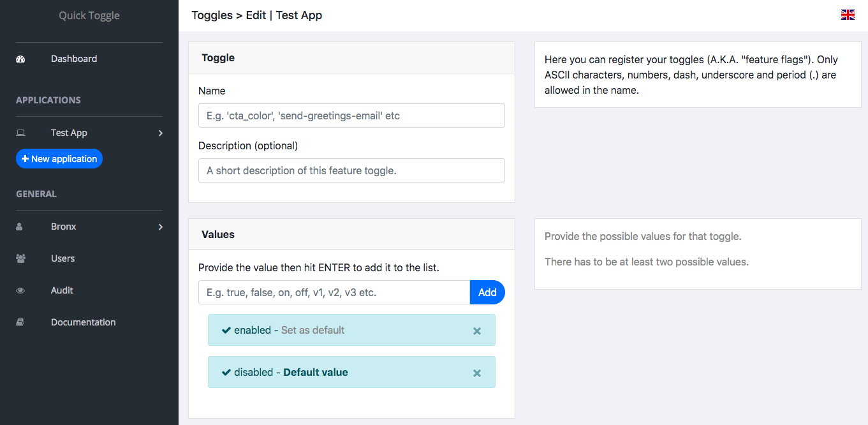Click the New application button

[59, 158]
